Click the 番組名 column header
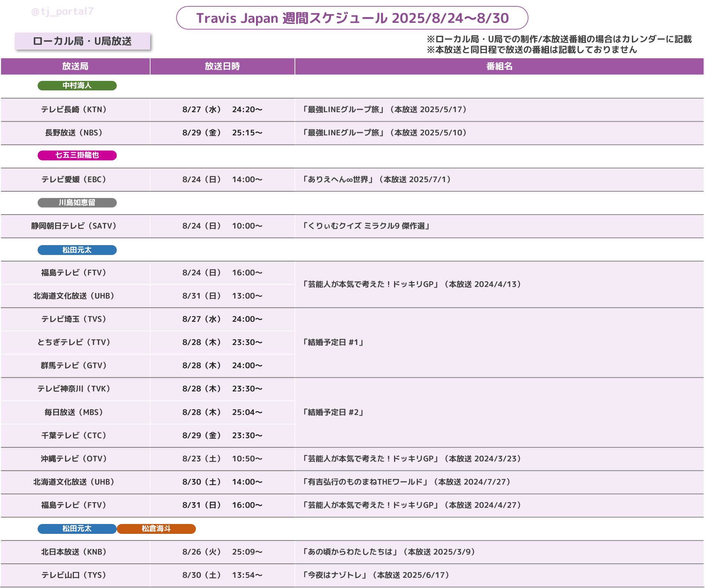 coord(499,66)
